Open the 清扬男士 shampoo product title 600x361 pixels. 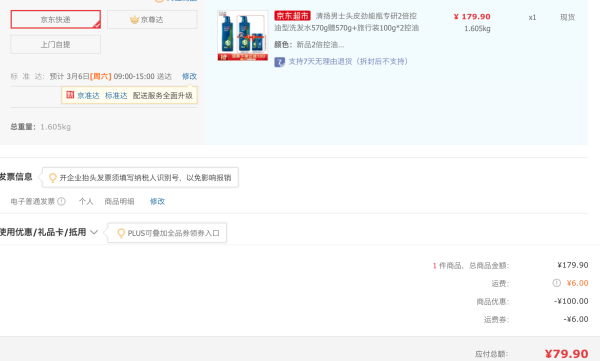[x=347, y=22]
